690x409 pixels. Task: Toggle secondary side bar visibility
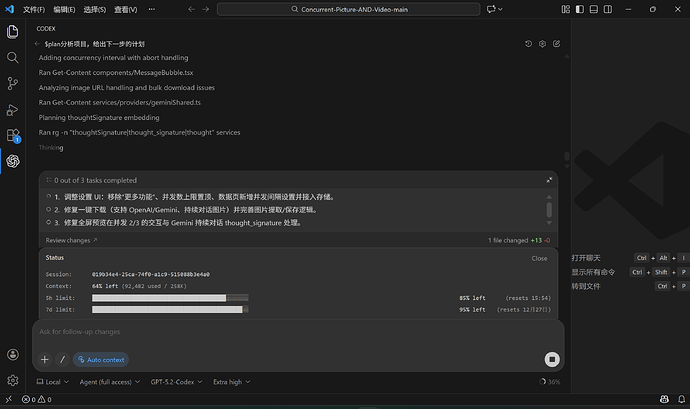coord(608,9)
